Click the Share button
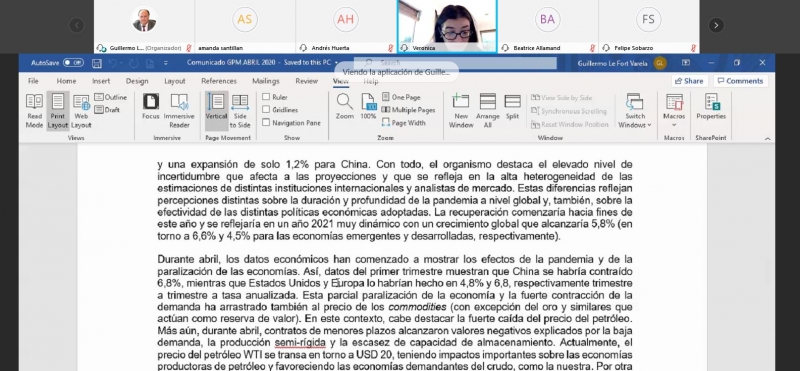Image resolution: width=800 pixels, height=371 pixels. (x=689, y=81)
